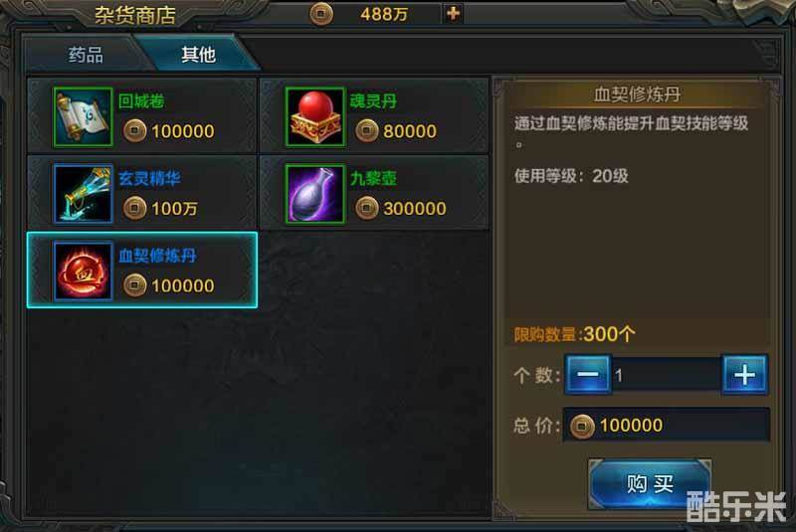Switch to the 其他 tab
Image resolution: width=796 pixels, height=532 pixels.
(199, 54)
